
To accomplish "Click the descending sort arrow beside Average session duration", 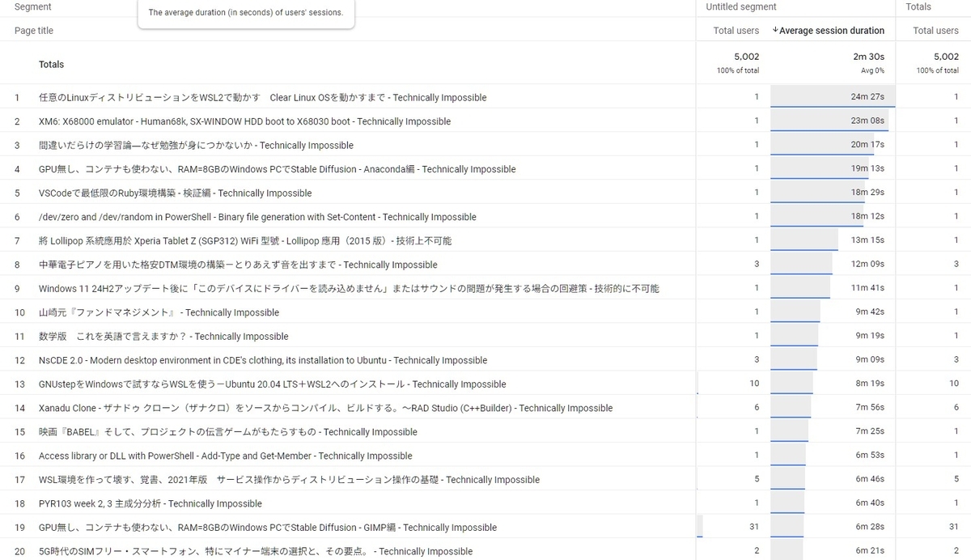I will (775, 31).
